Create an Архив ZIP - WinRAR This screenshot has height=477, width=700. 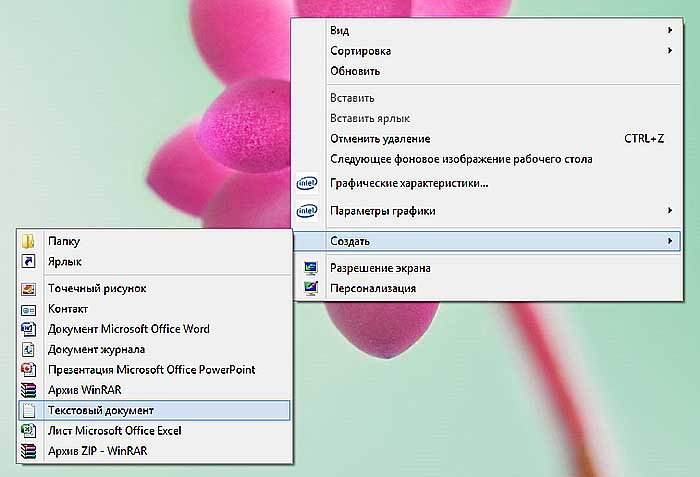click(x=154, y=451)
